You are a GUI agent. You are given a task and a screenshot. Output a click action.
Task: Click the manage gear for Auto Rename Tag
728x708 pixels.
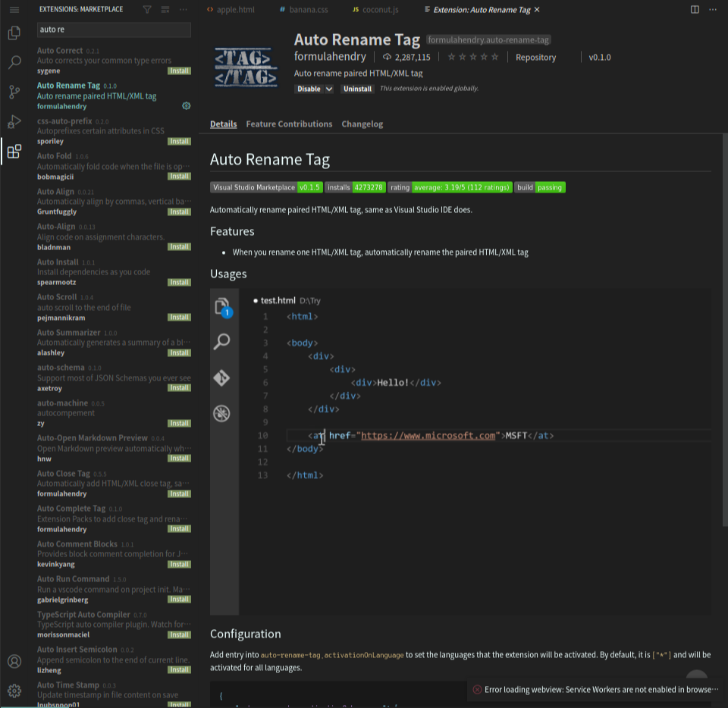tap(187, 106)
